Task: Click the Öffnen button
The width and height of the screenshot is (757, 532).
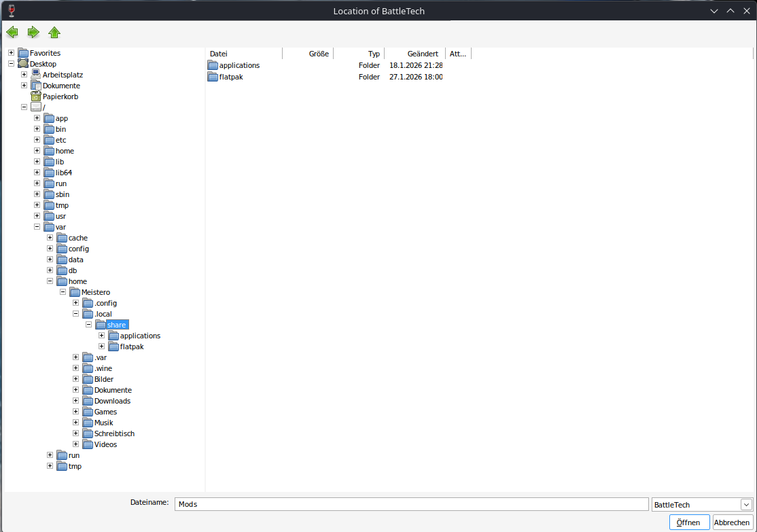Action: (x=689, y=522)
